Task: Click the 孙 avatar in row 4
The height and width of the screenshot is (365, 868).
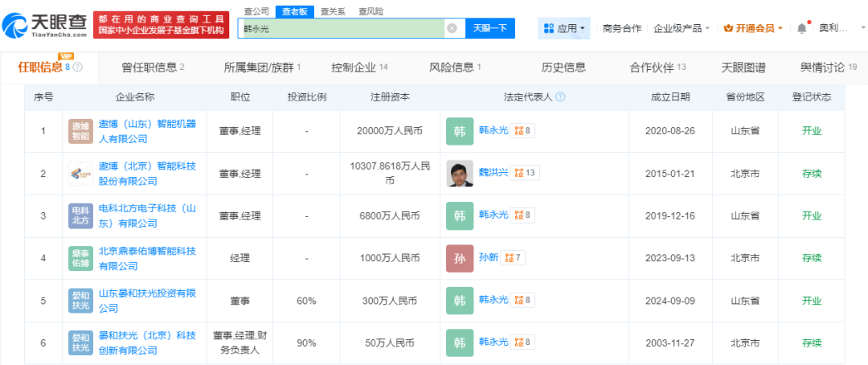Action: [460, 258]
